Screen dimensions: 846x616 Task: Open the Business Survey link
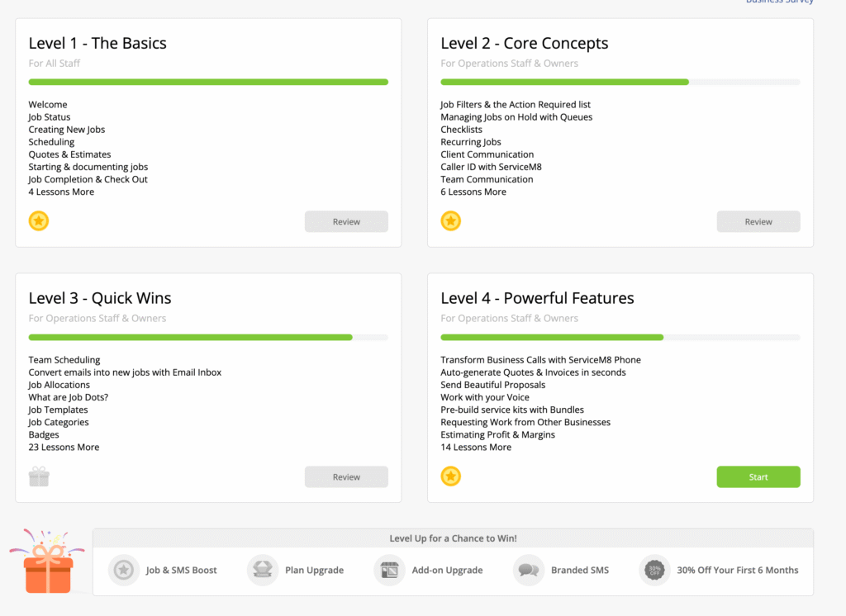pyautogui.click(x=779, y=2)
